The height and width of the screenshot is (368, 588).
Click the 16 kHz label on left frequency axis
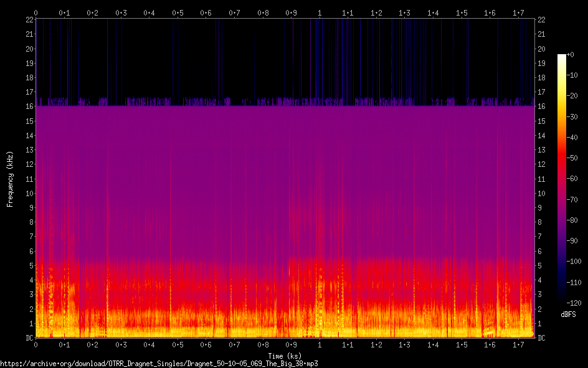29,106
